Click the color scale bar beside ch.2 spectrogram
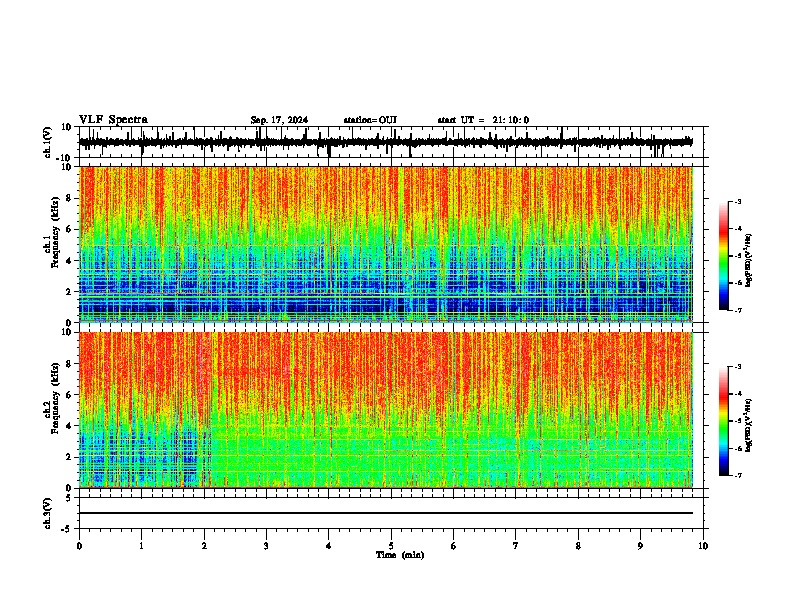This screenshot has width=792, height=612. pos(723,421)
